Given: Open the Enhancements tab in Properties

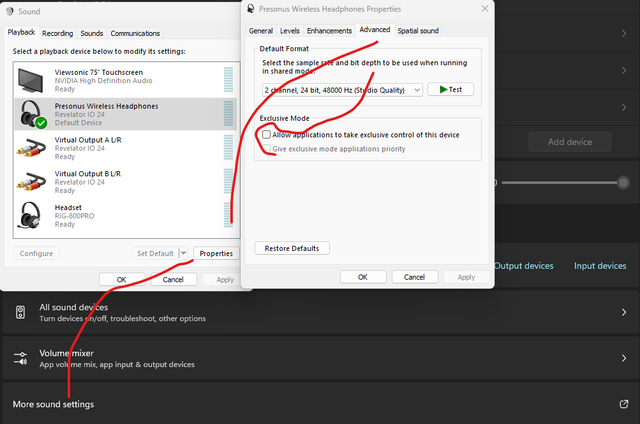Looking at the screenshot, I should tap(329, 31).
